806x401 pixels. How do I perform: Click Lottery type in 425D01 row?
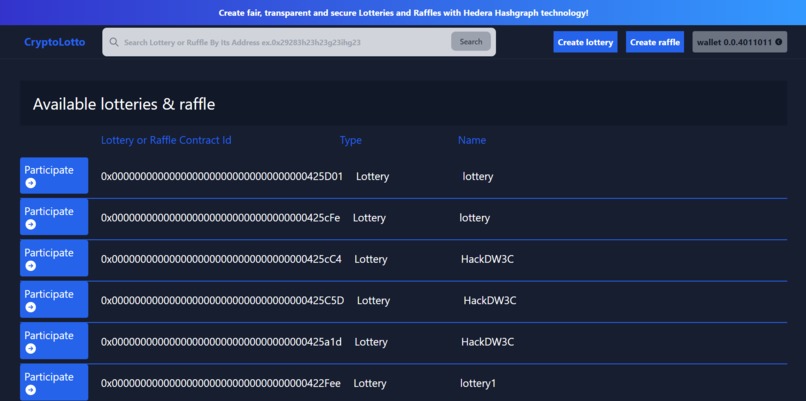point(373,177)
